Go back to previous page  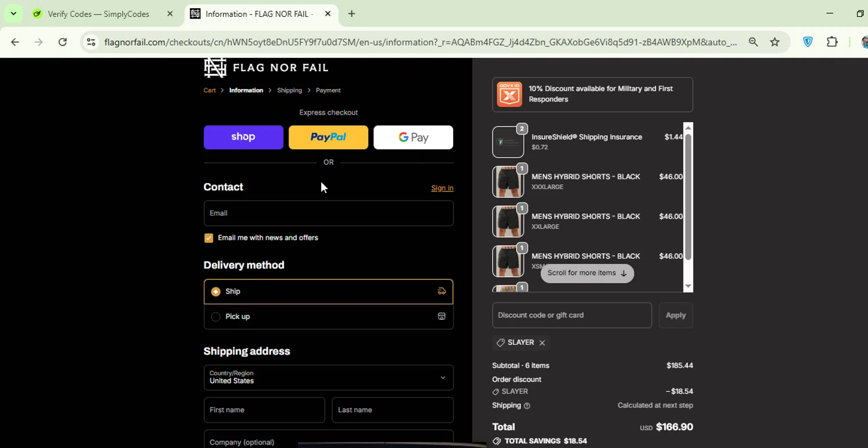pos(15,42)
